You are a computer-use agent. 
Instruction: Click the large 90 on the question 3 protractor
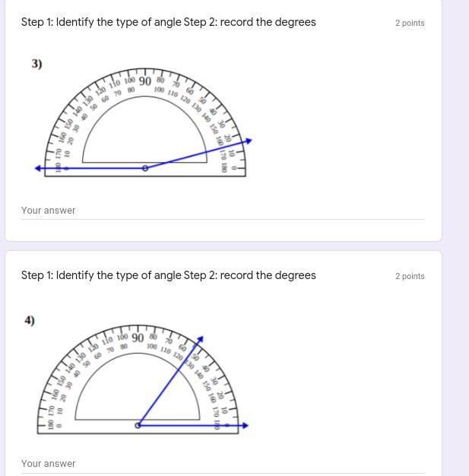pyautogui.click(x=144, y=81)
